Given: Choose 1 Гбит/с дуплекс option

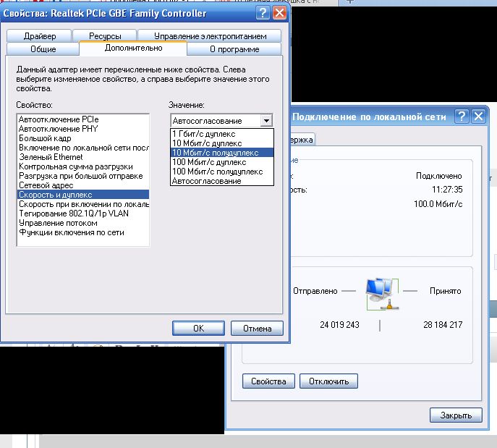Looking at the screenshot, I should pos(222,134).
